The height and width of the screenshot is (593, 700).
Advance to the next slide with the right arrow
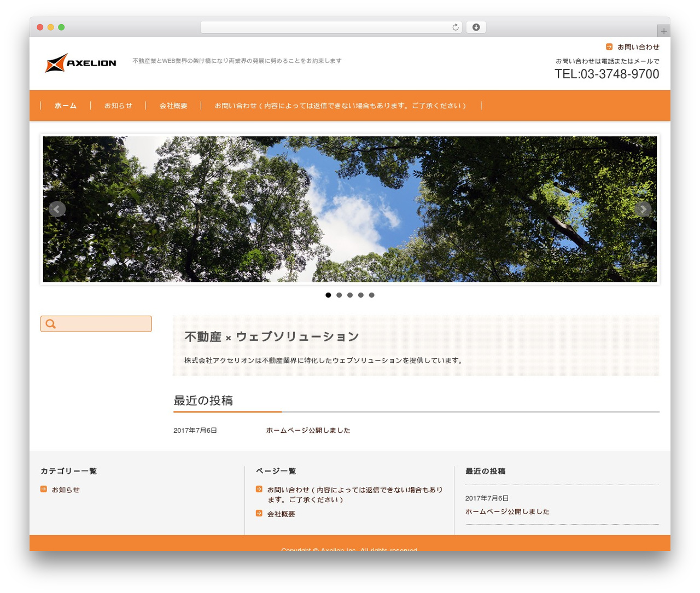[643, 209]
